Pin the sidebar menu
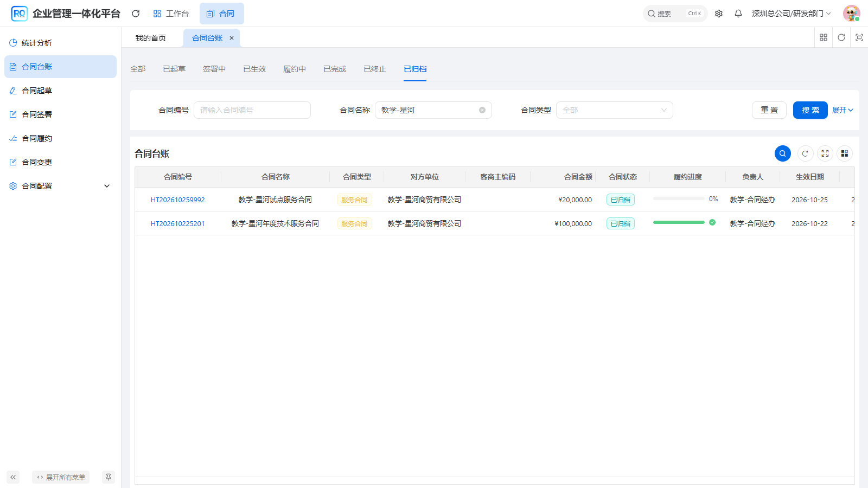Viewport: 868px width, 488px height. (x=108, y=477)
